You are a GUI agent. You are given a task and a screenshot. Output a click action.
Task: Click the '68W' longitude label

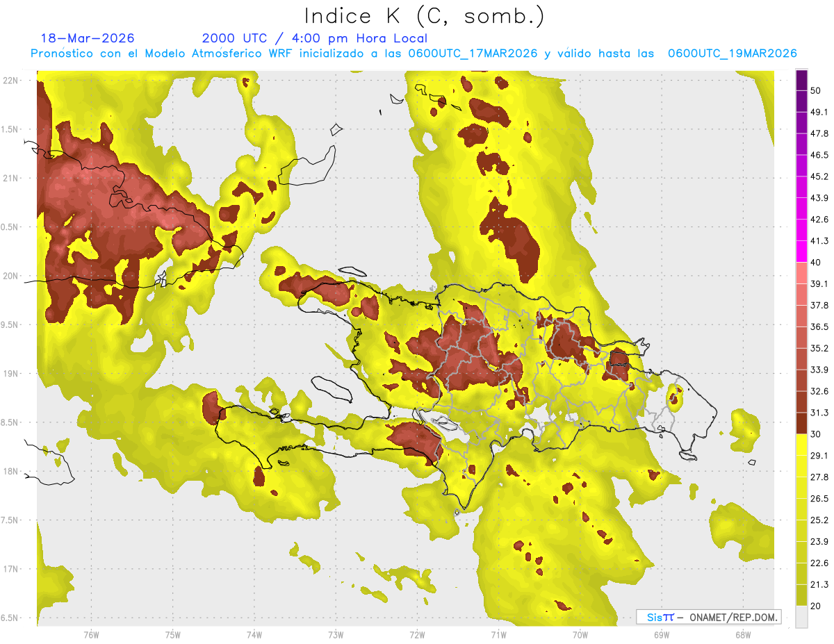coord(742,635)
